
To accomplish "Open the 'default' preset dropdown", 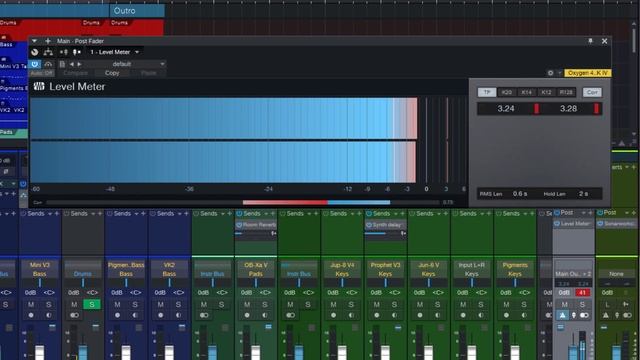I will [124, 64].
